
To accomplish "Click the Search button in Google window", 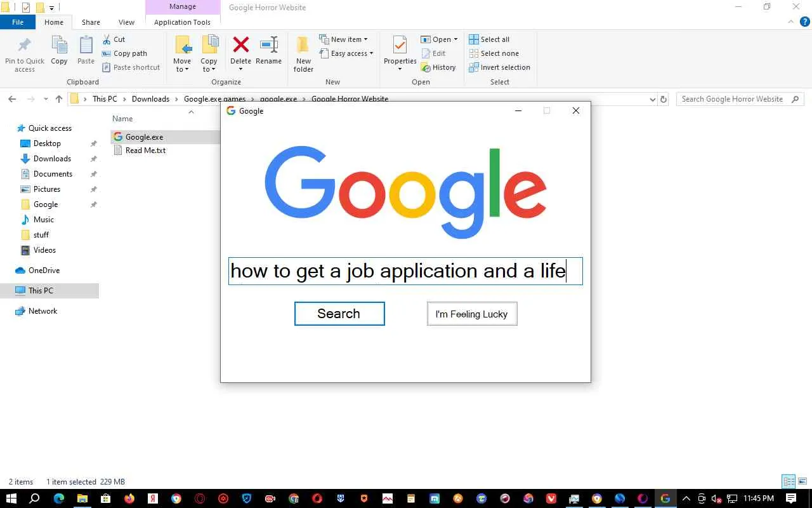I will point(339,314).
